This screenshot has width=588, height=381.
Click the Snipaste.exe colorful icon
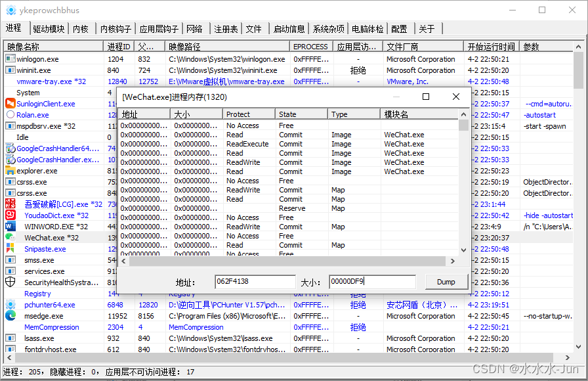[10, 248]
